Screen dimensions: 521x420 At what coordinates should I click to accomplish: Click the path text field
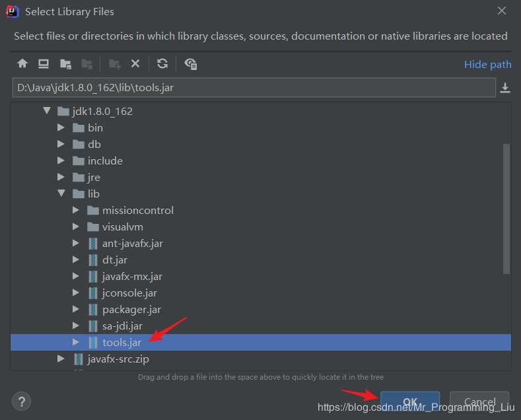pyautogui.click(x=254, y=88)
